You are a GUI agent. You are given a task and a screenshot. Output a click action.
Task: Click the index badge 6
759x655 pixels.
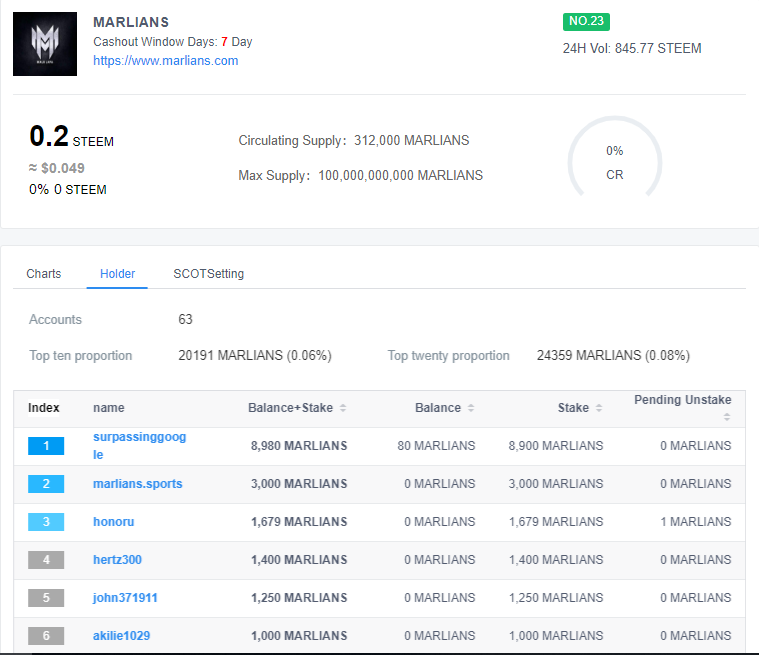click(x=46, y=636)
